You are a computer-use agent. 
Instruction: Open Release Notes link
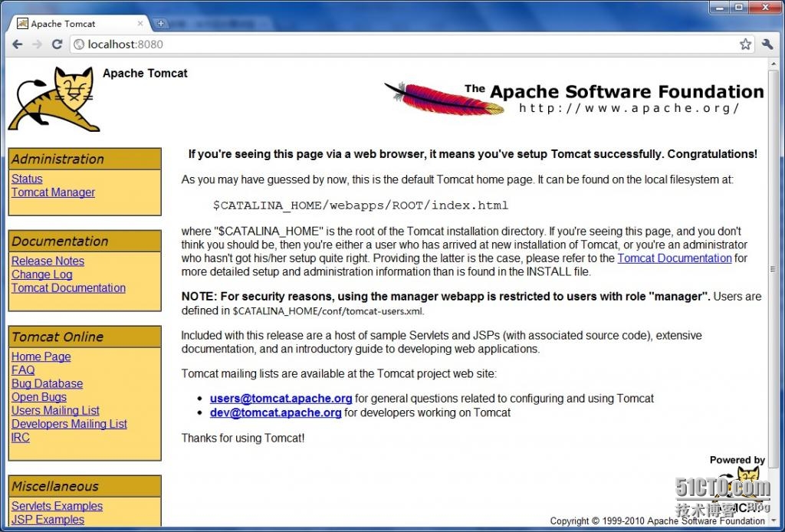pos(48,261)
